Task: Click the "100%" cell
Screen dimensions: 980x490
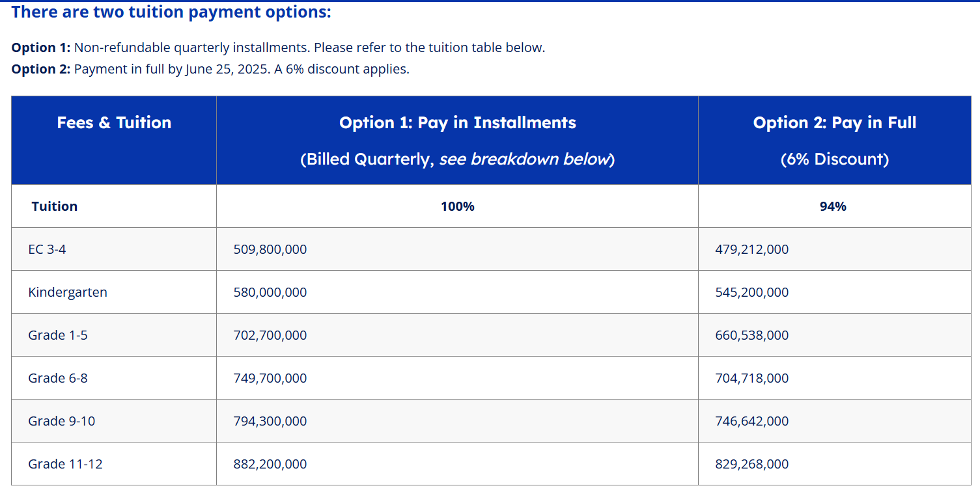Action: [x=457, y=206]
